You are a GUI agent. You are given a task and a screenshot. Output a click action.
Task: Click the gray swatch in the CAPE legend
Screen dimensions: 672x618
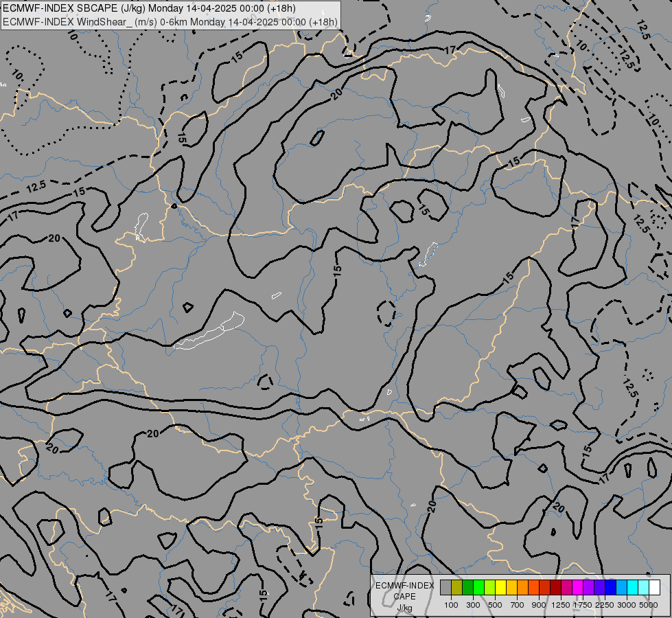tap(445, 587)
